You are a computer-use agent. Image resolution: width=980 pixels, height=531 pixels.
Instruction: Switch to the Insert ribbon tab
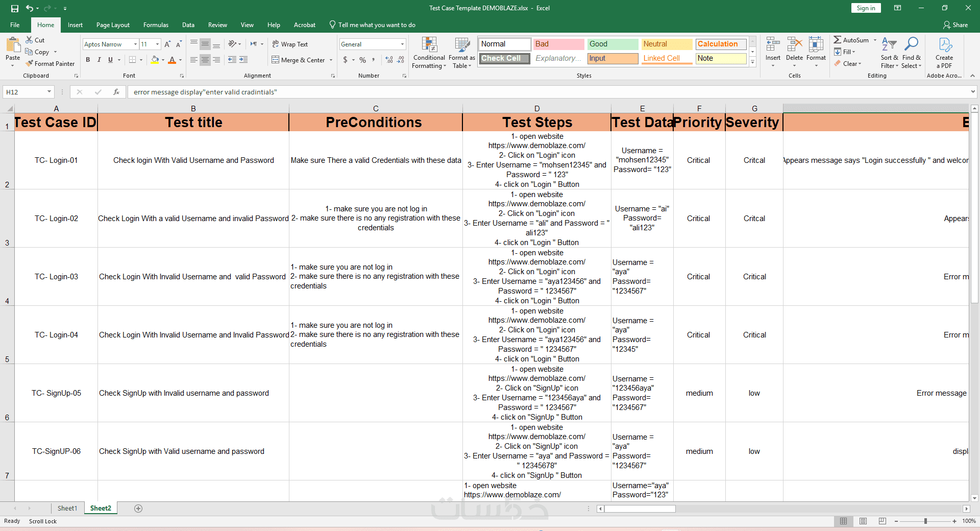pos(75,25)
